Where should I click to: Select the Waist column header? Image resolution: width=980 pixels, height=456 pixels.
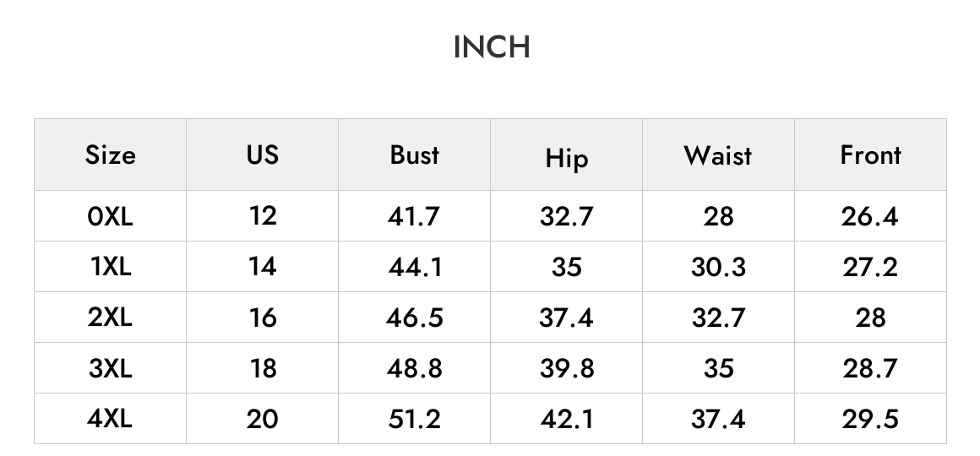pos(718,155)
